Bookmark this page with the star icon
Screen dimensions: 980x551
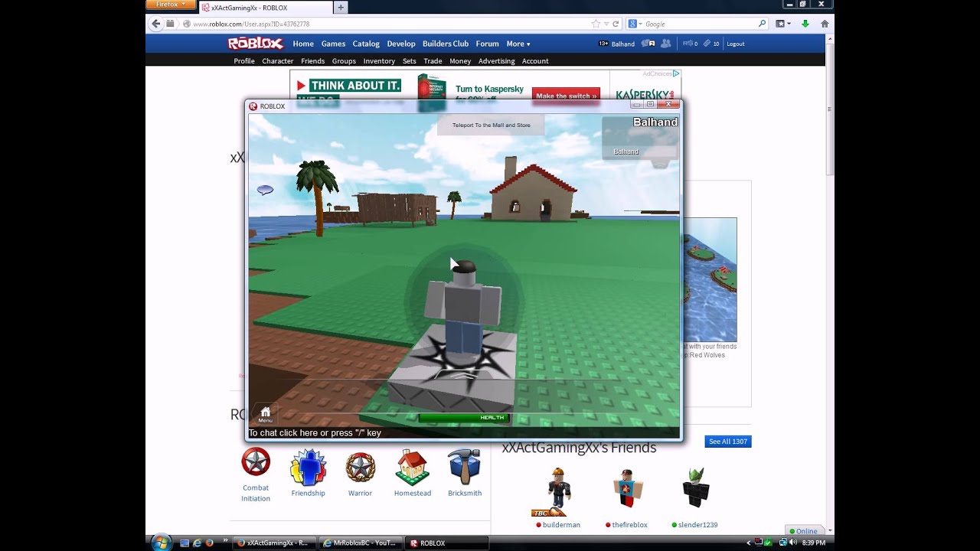click(x=596, y=24)
